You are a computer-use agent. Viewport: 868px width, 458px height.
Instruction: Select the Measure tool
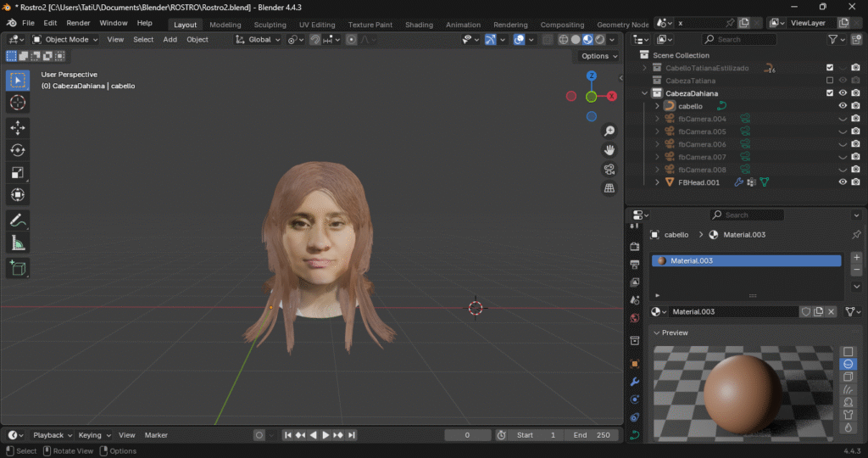click(x=17, y=243)
